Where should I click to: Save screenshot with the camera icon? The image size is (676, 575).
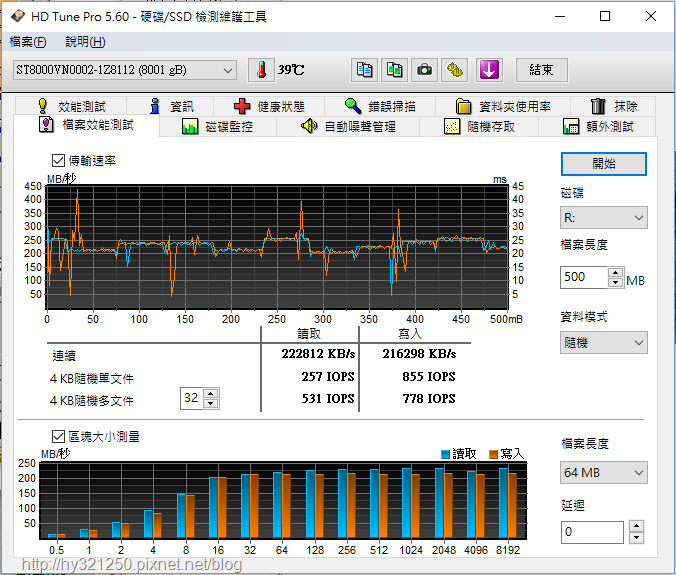click(x=425, y=70)
